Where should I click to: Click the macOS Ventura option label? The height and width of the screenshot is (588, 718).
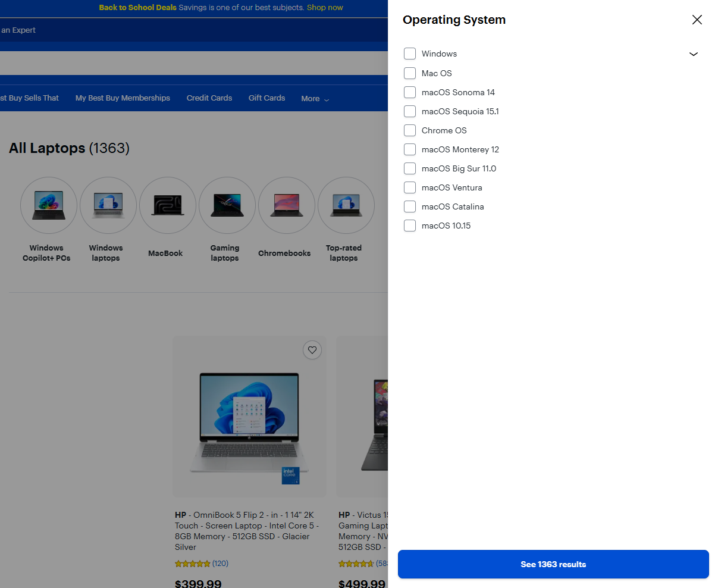tap(452, 187)
